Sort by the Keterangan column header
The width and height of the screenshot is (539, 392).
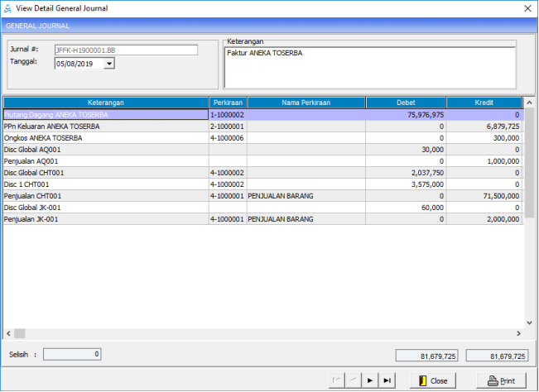click(105, 103)
